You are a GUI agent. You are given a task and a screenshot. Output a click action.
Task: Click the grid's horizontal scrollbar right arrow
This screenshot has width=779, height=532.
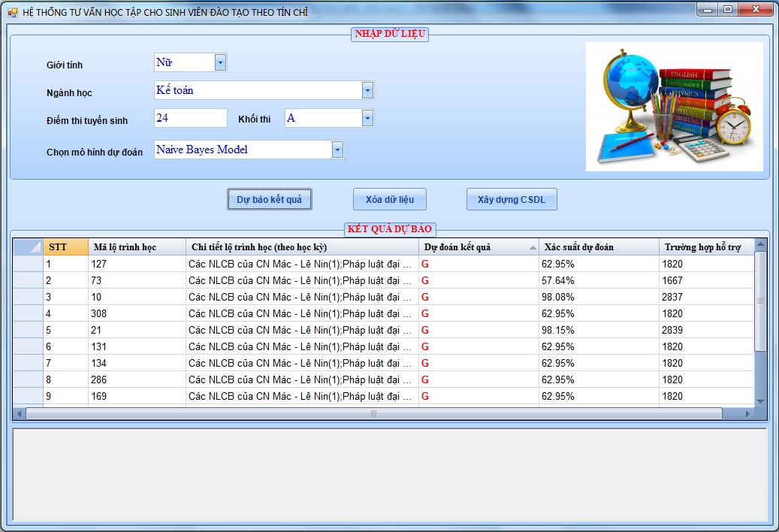(x=747, y=414)
